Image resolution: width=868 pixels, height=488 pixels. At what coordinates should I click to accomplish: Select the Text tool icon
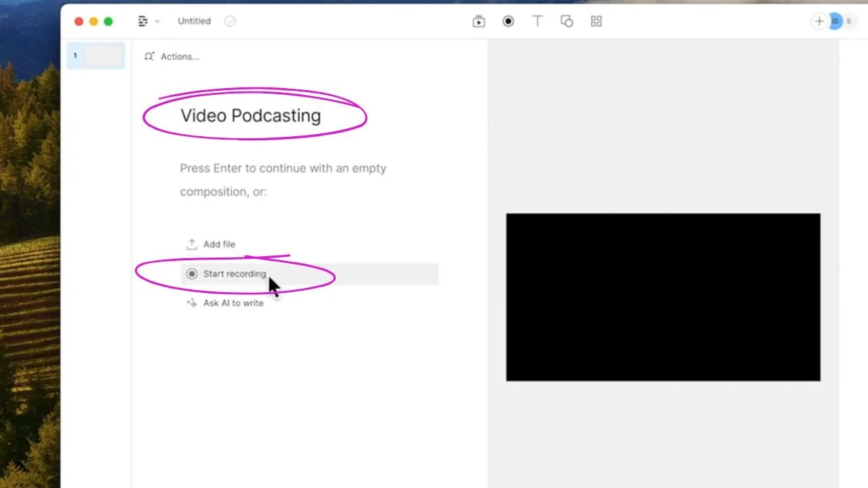(x=538, y=21)
